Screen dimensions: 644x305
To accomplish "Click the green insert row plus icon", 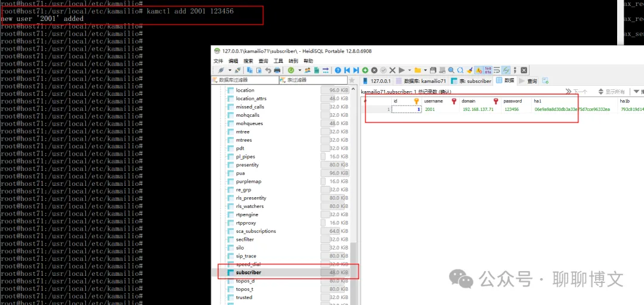I will click(x=365, y=70).
